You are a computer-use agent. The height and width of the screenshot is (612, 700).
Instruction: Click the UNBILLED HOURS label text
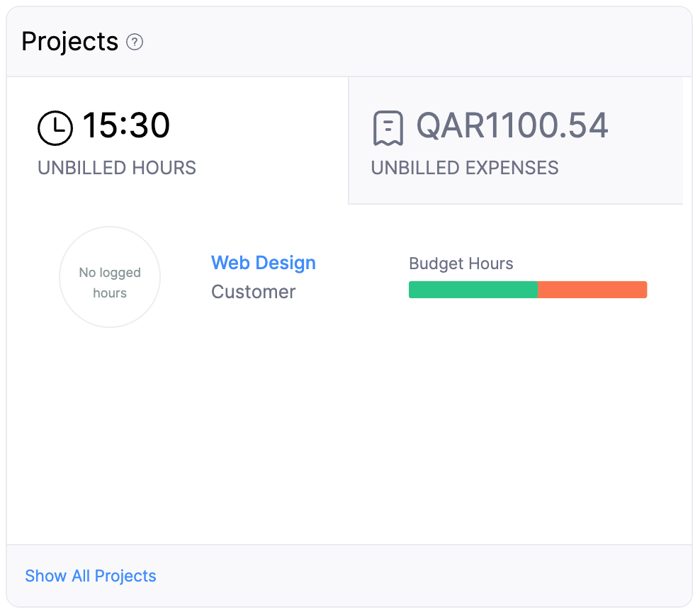(116, 168)
